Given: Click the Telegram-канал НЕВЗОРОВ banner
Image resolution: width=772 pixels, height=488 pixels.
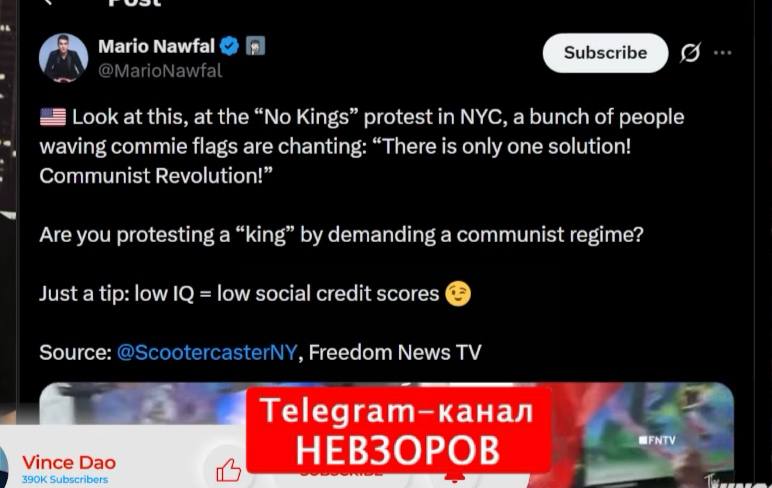Looking at the screenshot, I should 398,430.
